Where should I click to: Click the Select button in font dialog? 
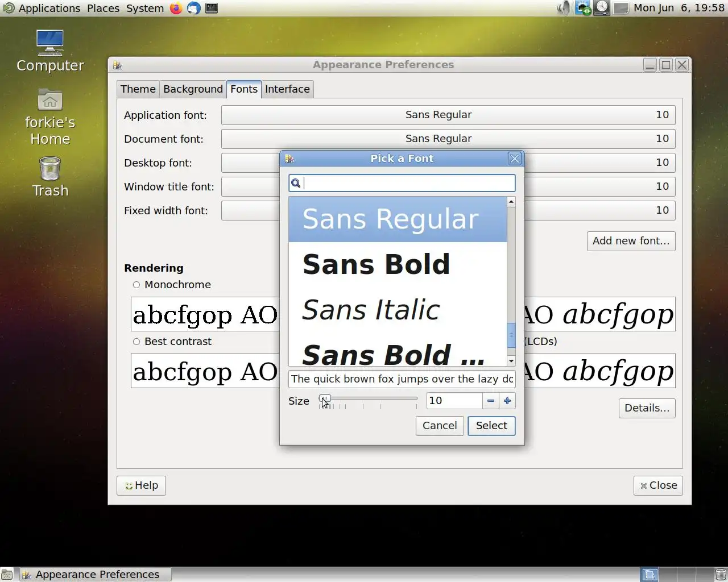pyautogui.click(x=491, y=426)
